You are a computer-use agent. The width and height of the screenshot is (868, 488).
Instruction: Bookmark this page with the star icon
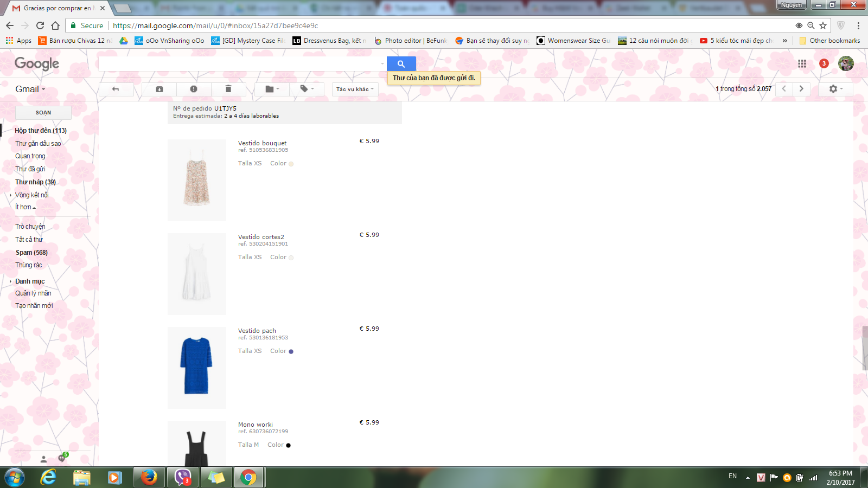(823, 25)
